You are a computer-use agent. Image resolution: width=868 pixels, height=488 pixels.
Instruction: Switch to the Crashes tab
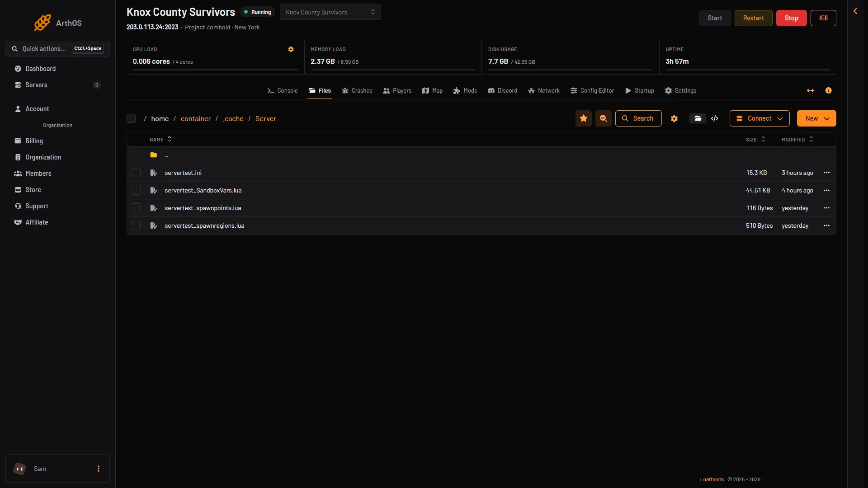pos(357,90)
